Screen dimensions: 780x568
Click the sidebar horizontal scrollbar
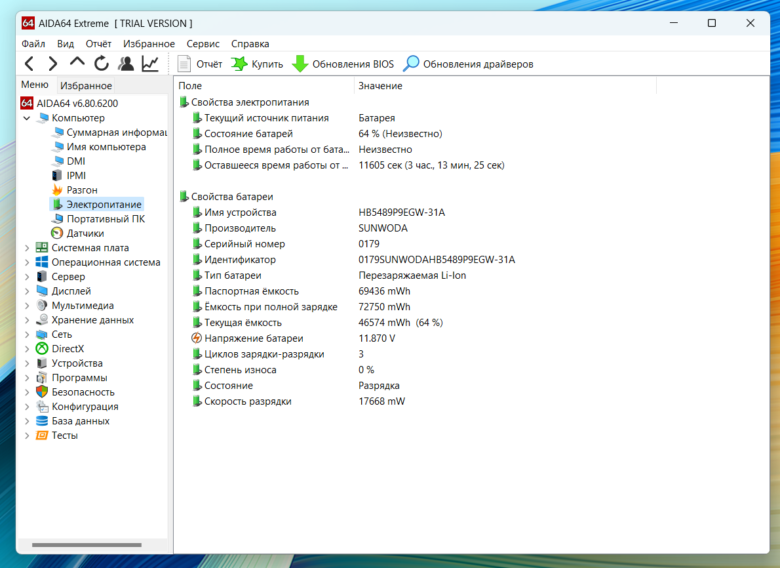pos(87,545)
